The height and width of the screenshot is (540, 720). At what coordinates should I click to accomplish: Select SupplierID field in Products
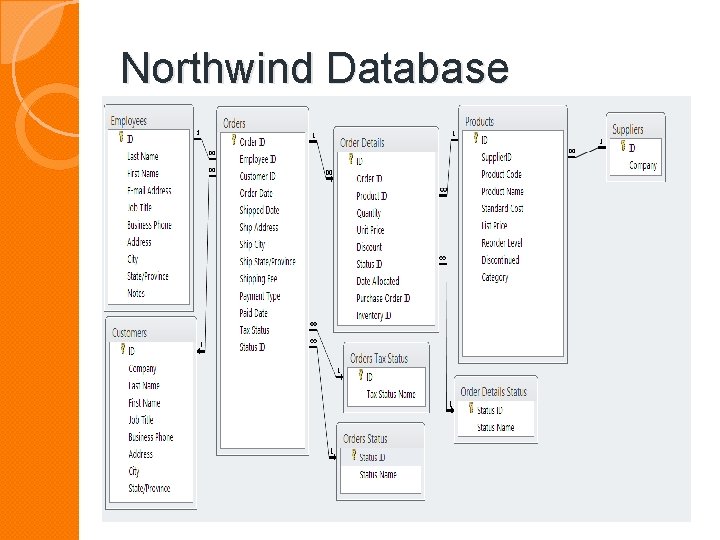[496, 158]
